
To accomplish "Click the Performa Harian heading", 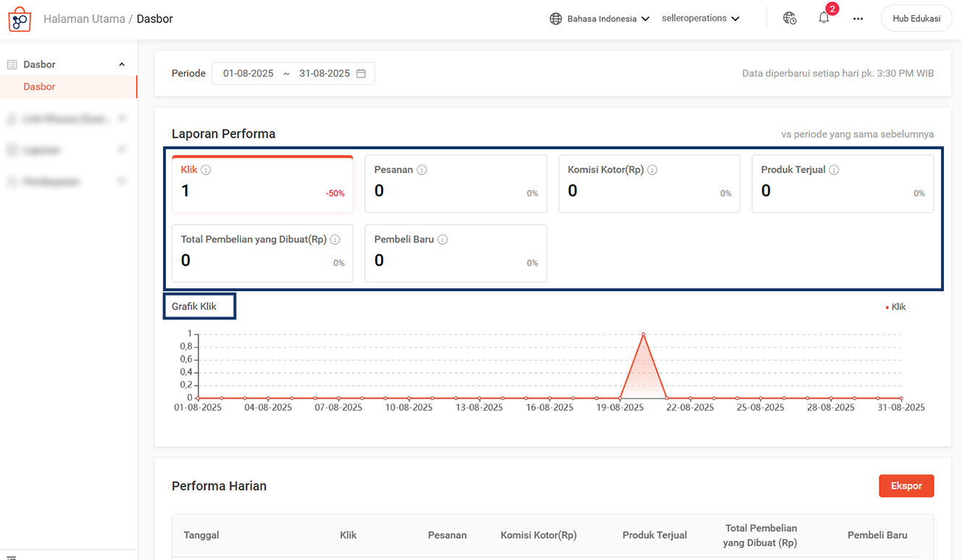I will 219,486.
